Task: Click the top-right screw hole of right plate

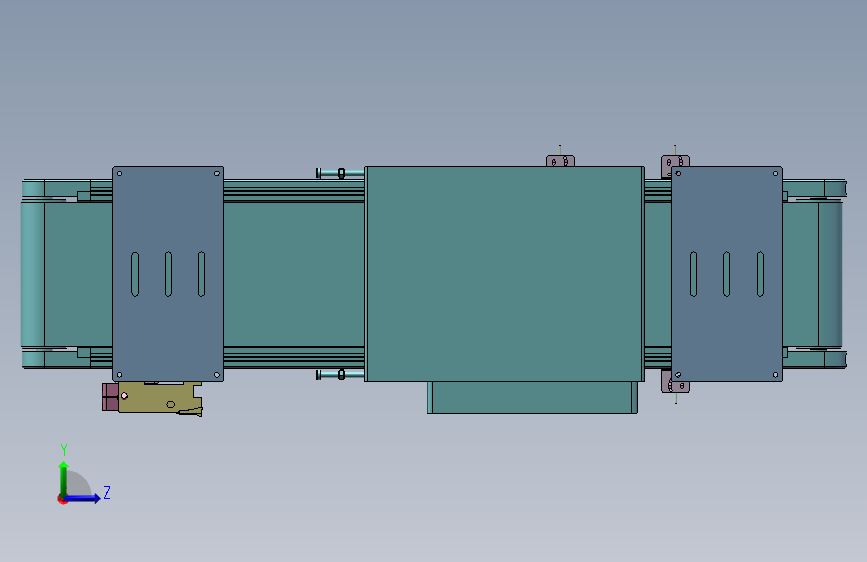Action: (775, 173)
